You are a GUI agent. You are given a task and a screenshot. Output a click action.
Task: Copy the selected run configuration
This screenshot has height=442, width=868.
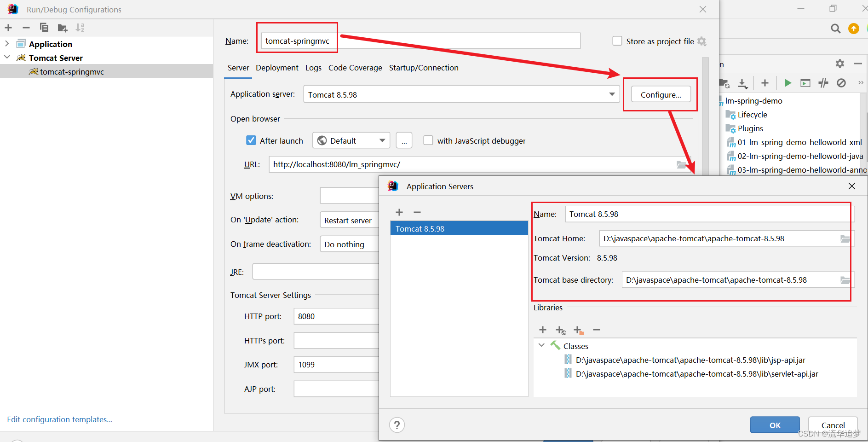(44, 28)
